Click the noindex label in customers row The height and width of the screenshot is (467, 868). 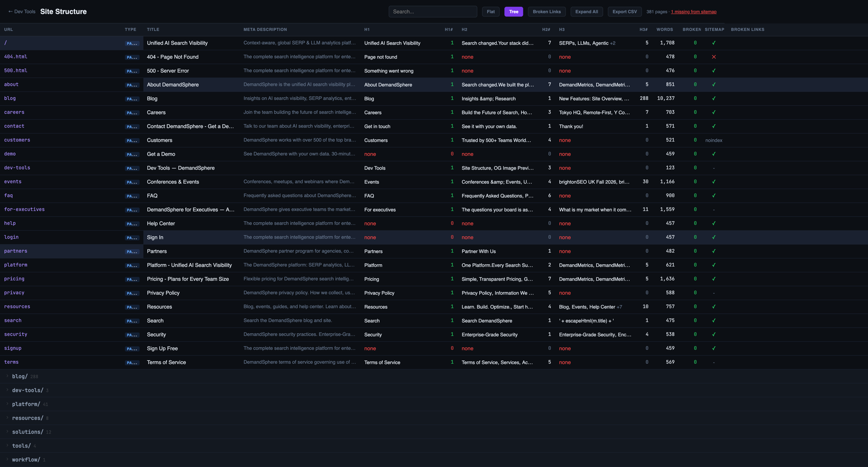pyautogui.click(x=713, y=140)
